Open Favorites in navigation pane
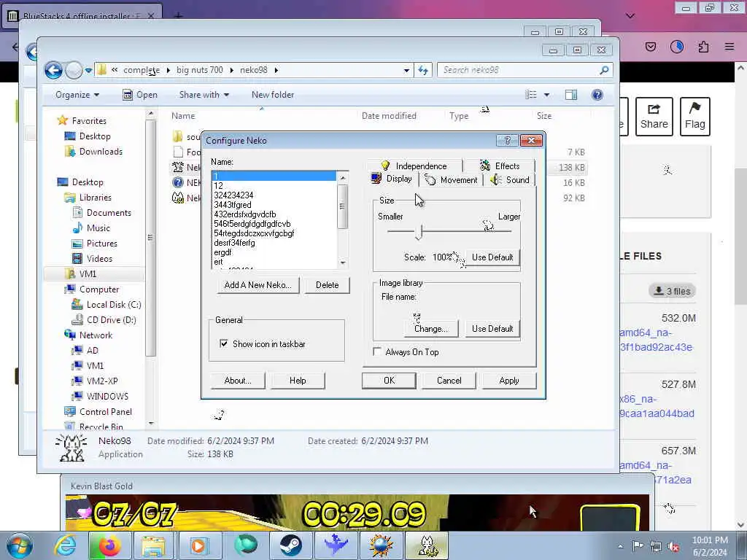The width and height of the screenshot is (747, 560). [x=88, y=121]
